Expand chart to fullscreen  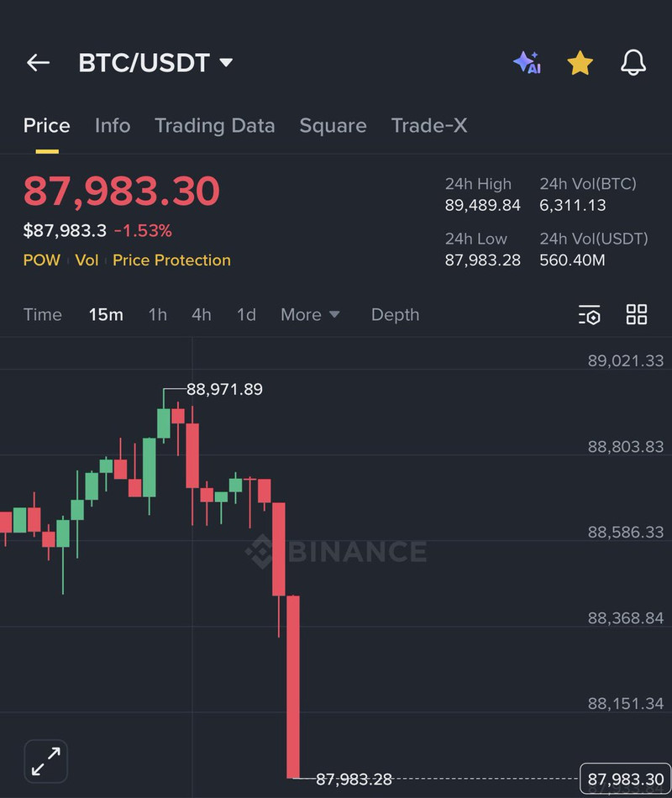click(x=45, y=762)
